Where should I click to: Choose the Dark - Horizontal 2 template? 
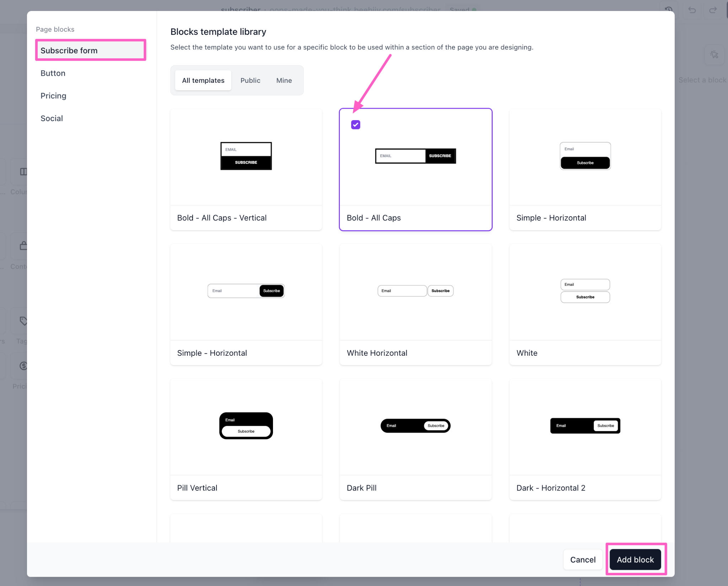click(585, 439)
